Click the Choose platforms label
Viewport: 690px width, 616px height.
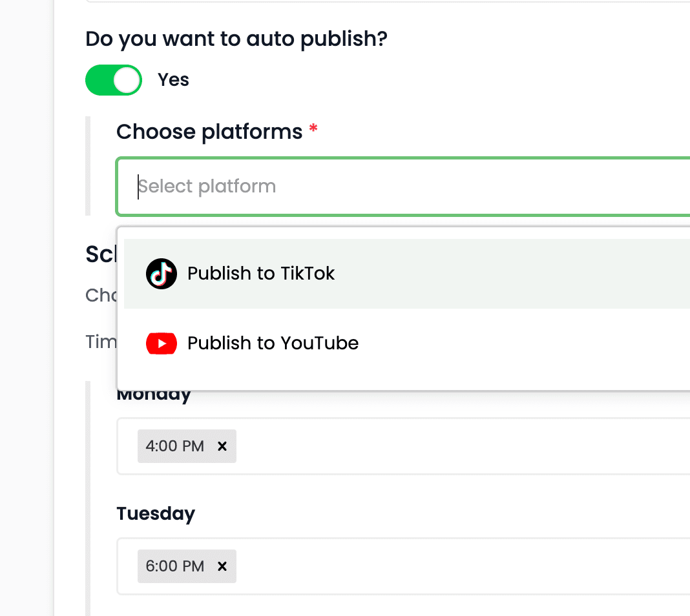pyautogui.click(x=209, y=132)
